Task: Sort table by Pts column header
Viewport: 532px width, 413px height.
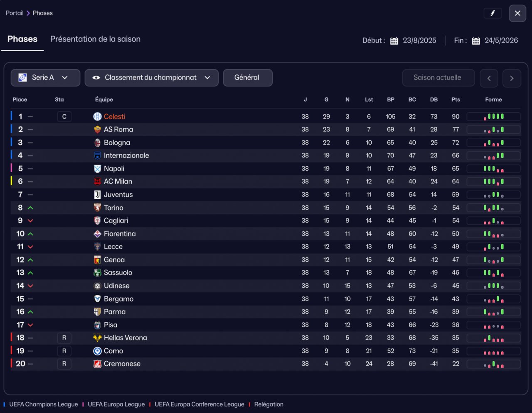Action: pos(456,100)
